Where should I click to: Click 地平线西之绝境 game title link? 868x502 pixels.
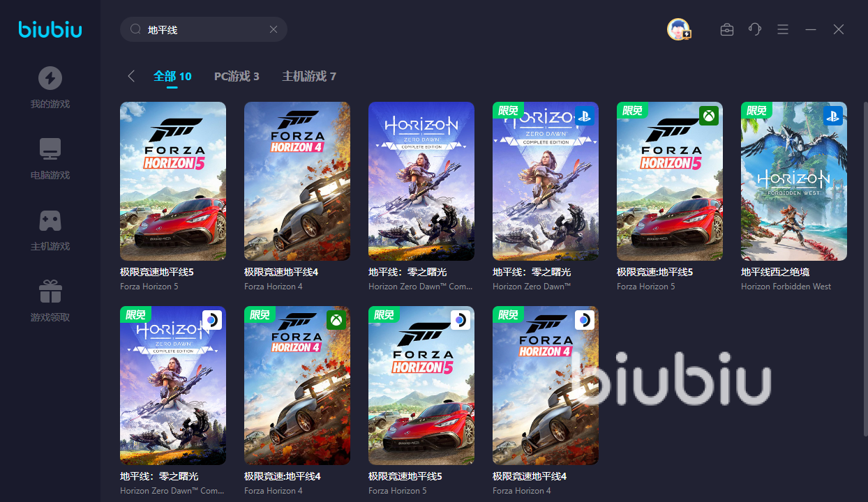click(x=775, y=272)
